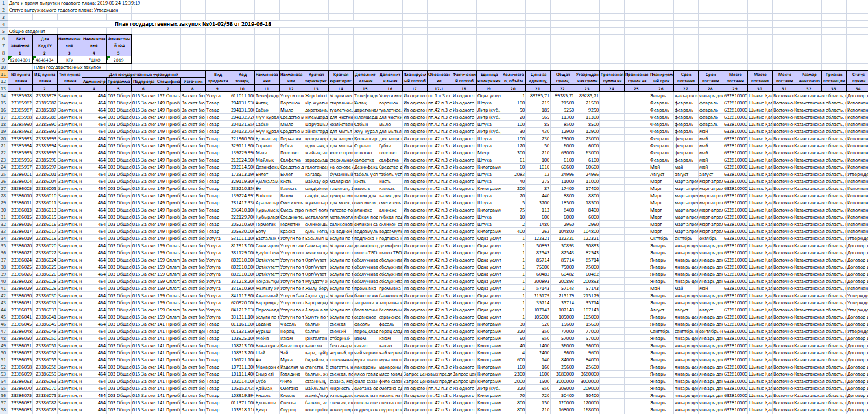The height and width of the screenshot is (414, 868).
Task: Select the 'Вид предмета' column header
Action: point(217,79)
